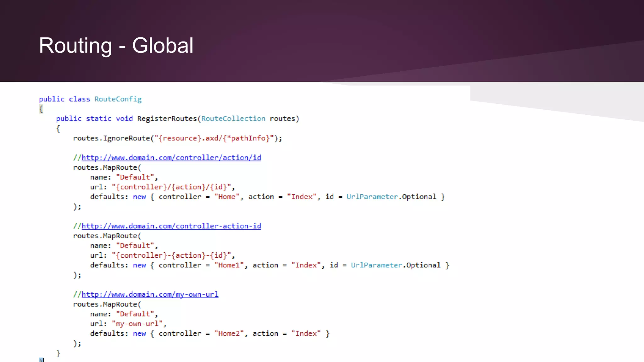The height and width of the screenshot is (362, 644).
Task: Click the 'Routing - Global' slide title
Action: (116, 46)
